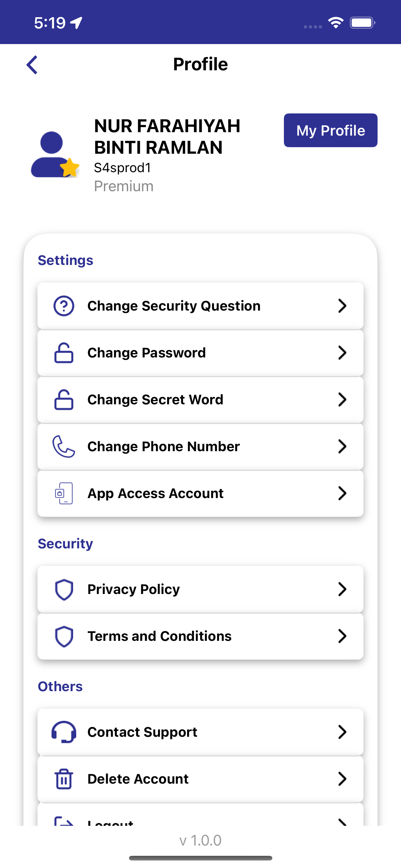401x868 pixels.
Task: Tap the trash can Delete Account icon
Action: coord(64,779)
